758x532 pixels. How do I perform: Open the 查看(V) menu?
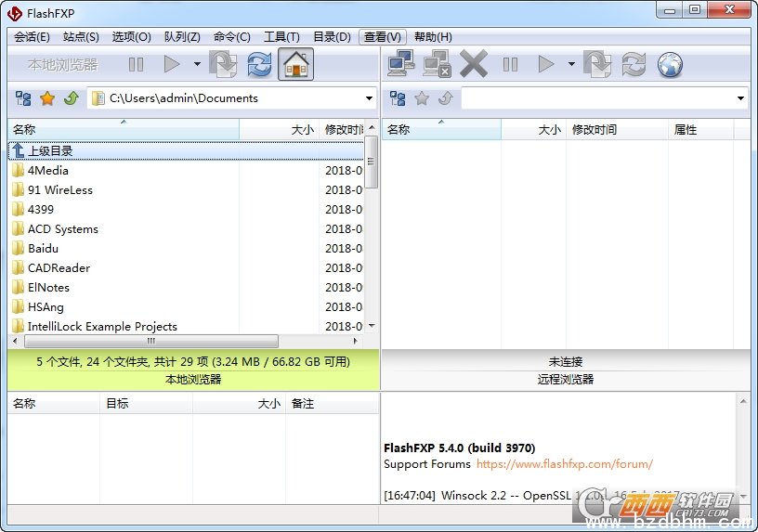pos(383,37)
